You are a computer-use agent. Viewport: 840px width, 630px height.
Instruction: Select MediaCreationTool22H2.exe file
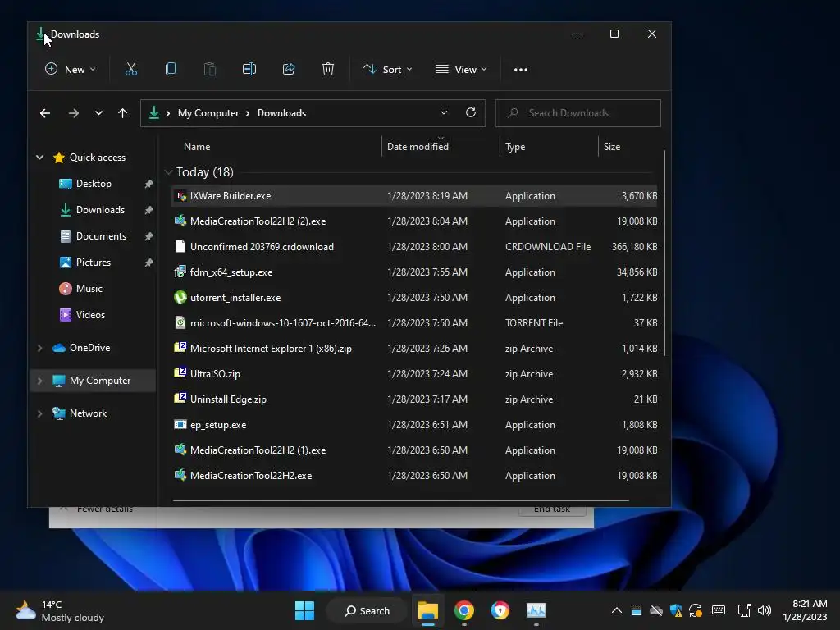coord(414,475)
